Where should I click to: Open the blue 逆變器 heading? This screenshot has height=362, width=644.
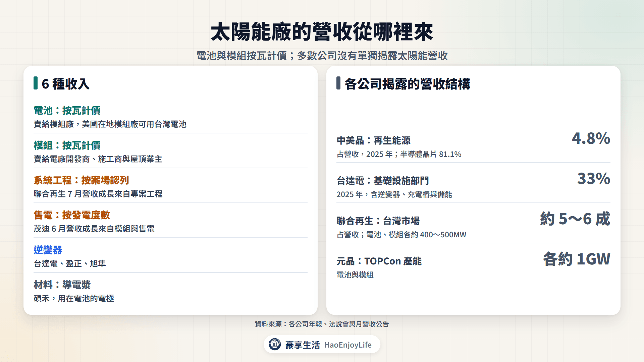tap(48, 250)
